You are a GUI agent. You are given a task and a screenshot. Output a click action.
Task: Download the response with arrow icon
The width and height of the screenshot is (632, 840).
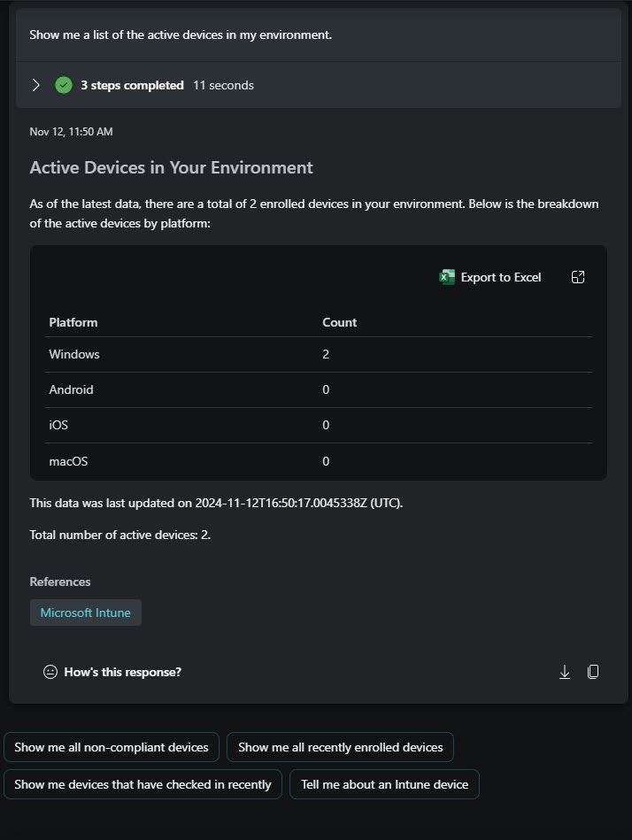tap(565, 672)
